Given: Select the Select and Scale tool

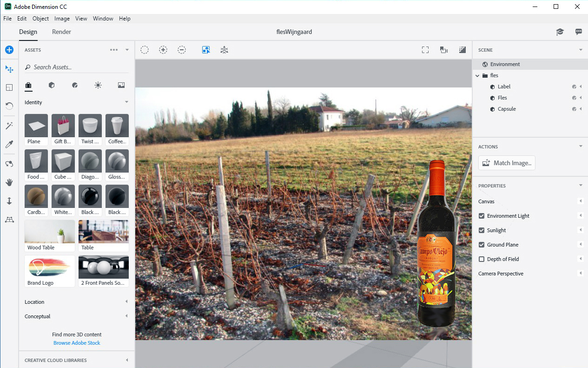Looking at the screenshot, I should (x=9, y=87).
